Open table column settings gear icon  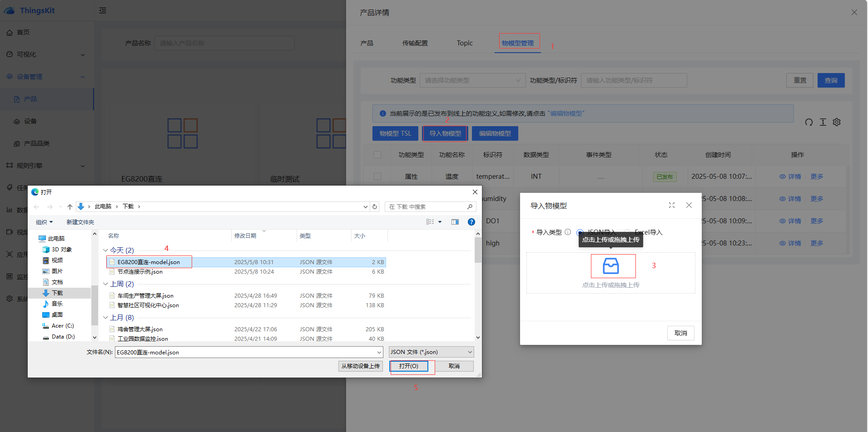(x=837, y=122)
